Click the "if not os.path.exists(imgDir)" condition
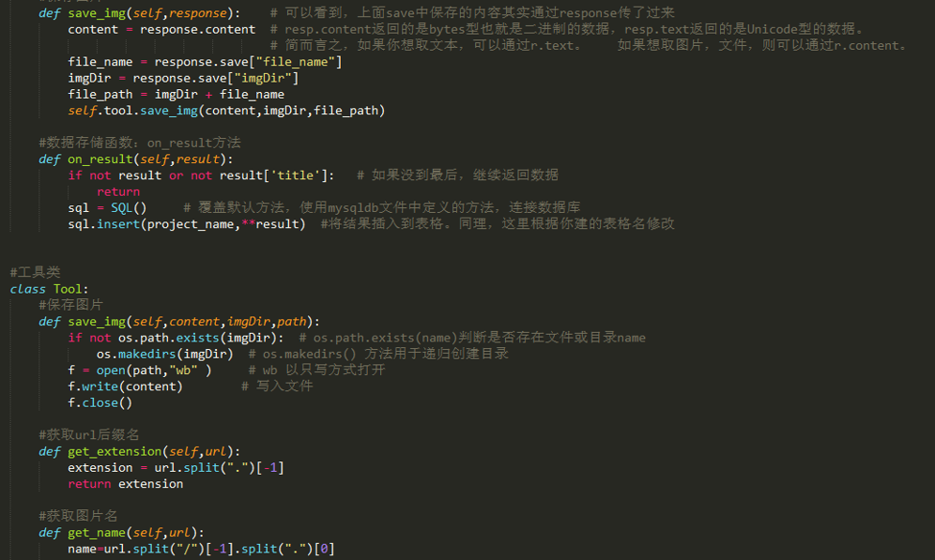 click(x=176, y=338)
